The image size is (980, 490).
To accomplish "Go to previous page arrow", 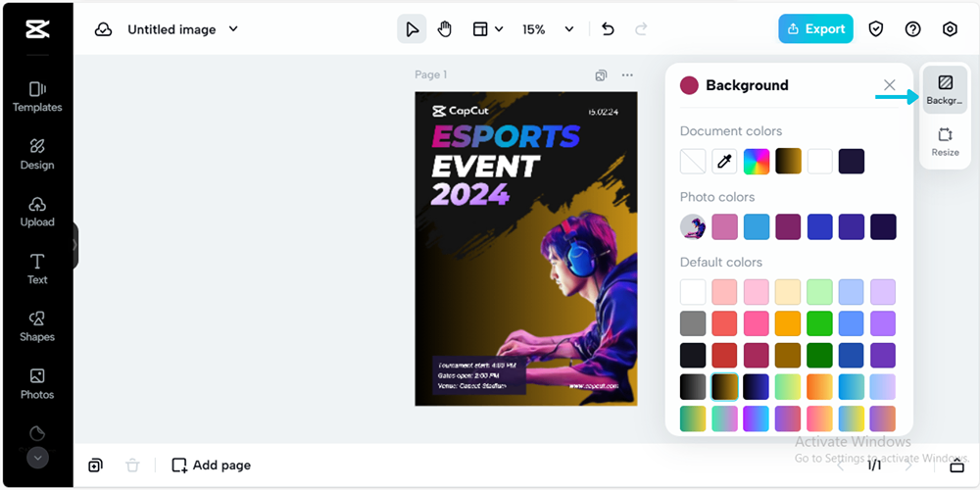I will 841,465.
